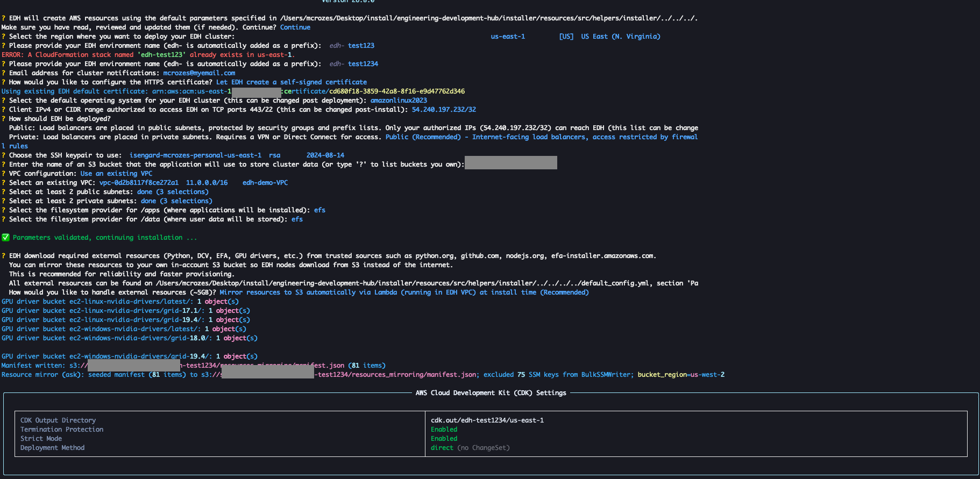Image resolution: width=980 pixels, height=479 pixels.
Task: Click the '[US]' country tag
Action: [566, 37]
